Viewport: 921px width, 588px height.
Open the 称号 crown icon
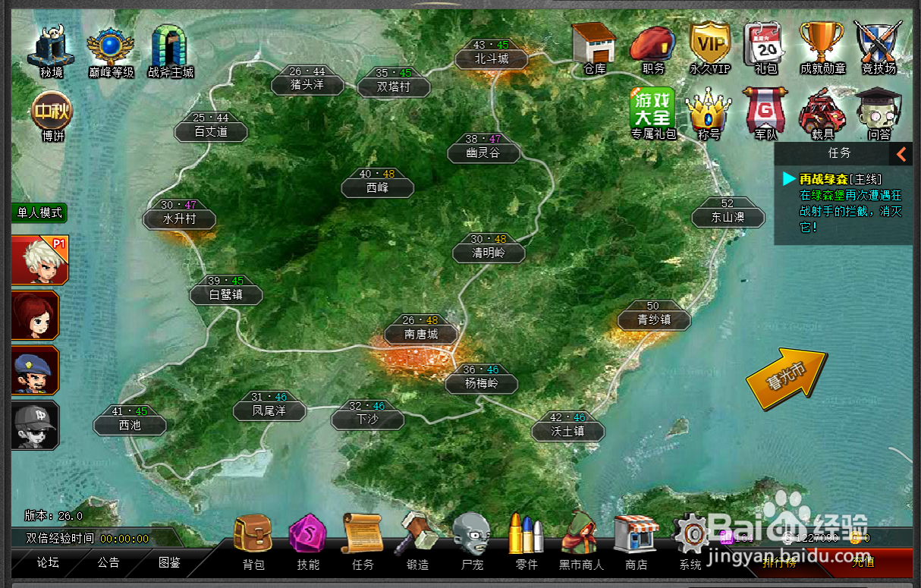(x=709, y=114)
